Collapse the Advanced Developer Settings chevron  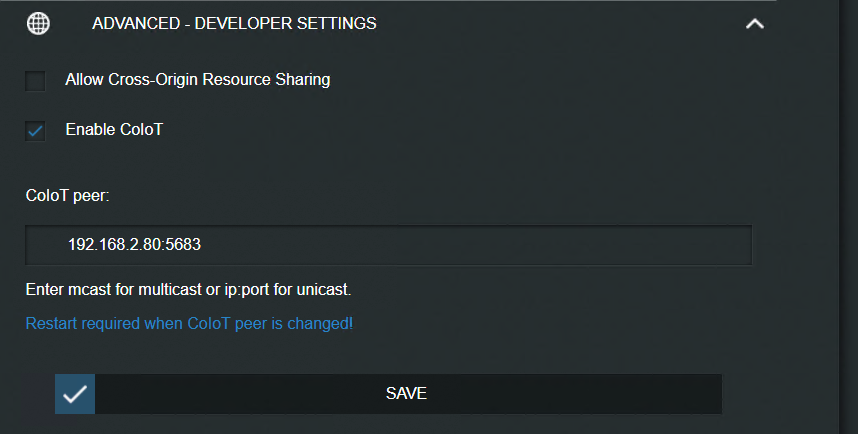[755, 23]
